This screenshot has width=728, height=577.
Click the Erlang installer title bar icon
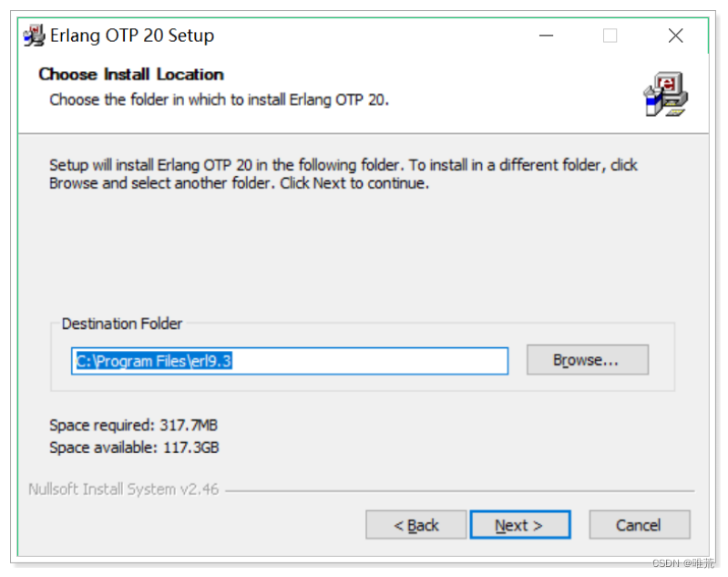(x=34, y=36)
